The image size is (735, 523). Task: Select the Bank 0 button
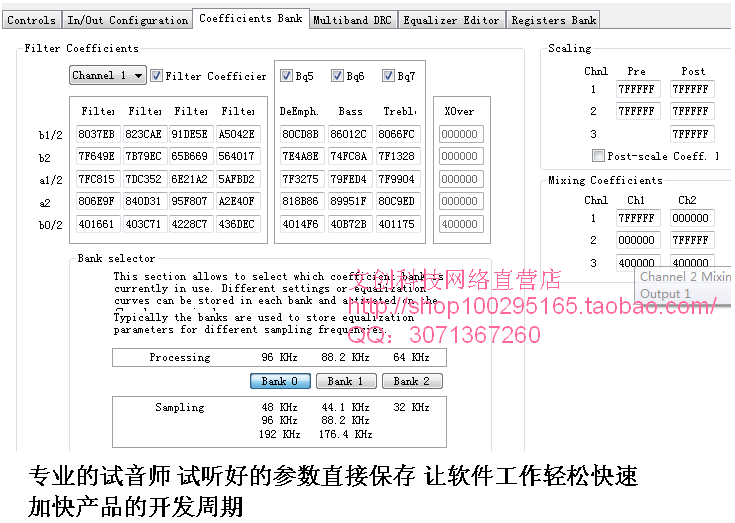(x=280, y=381)
